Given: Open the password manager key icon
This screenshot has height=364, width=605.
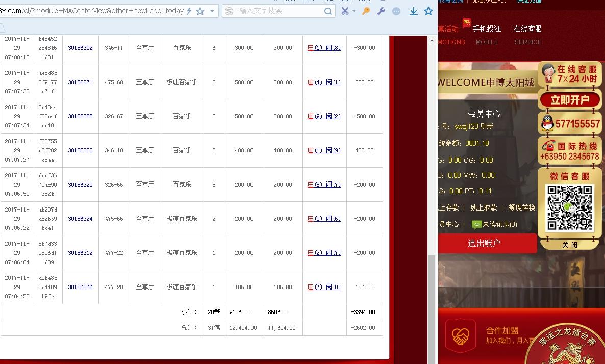Looking at the screenshot, I should pyautogui.click(x=366, y=11).
